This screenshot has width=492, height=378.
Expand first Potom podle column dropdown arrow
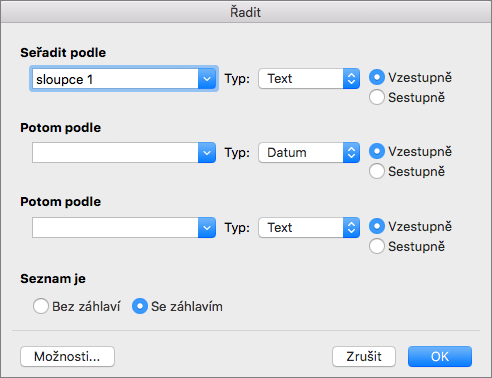click(x=207, y=153)
